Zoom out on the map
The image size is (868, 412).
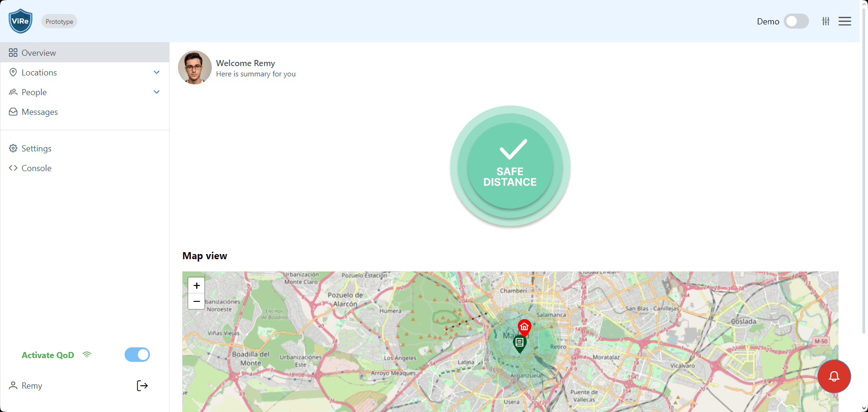[197, 301]
